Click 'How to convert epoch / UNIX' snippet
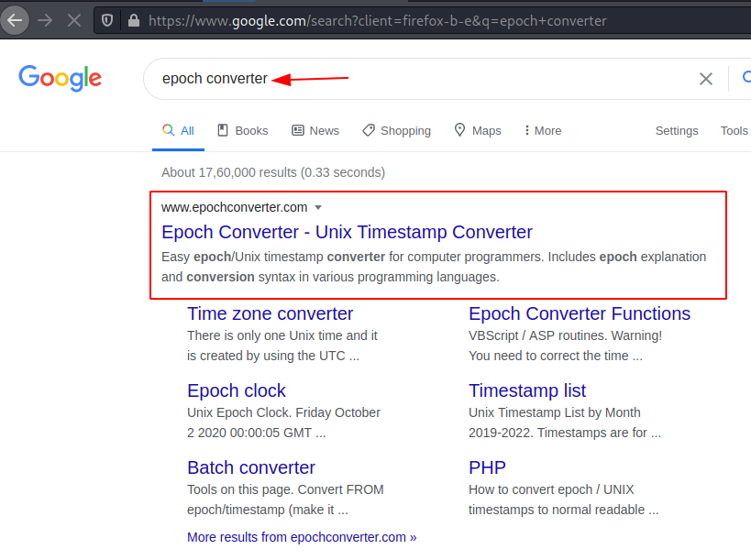Viewport: 751px width, 560px height. tap(564, 500)
